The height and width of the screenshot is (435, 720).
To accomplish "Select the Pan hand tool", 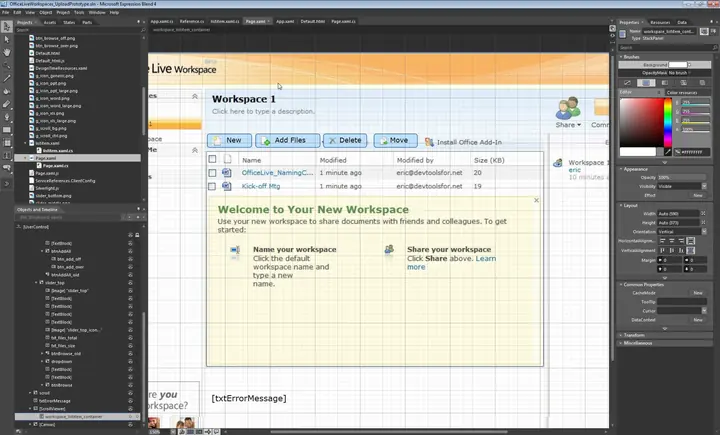I will 6,52.
